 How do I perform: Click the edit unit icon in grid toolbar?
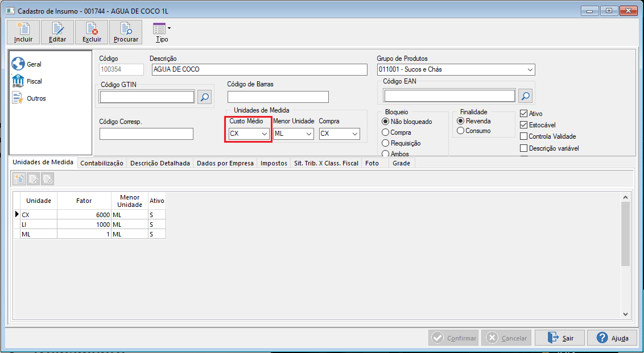(33, 178)
